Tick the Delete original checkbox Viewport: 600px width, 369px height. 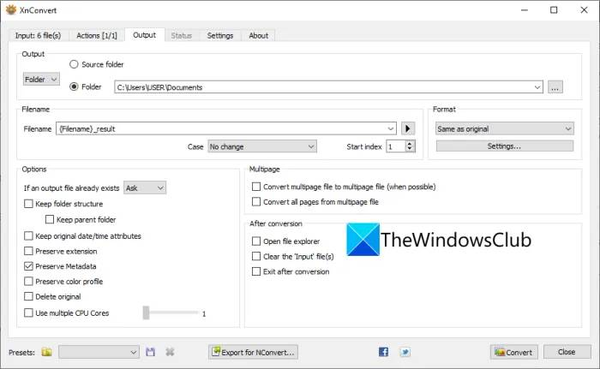28,296
